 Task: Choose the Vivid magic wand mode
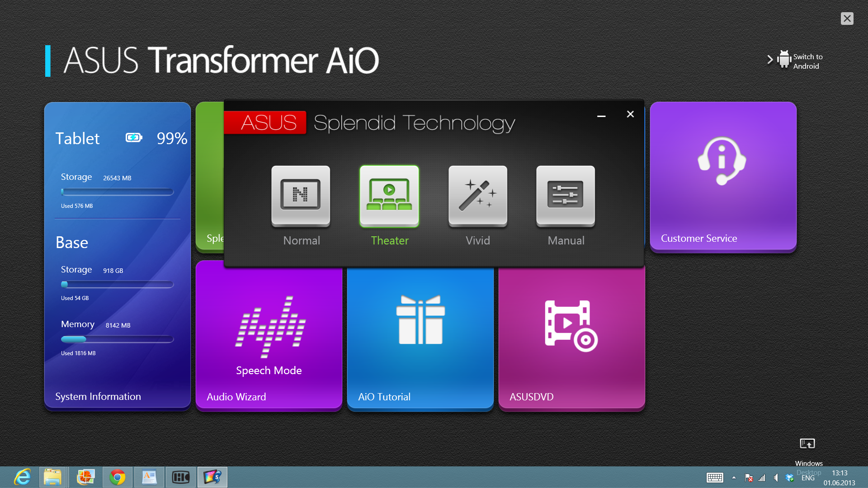pos(478,196)
